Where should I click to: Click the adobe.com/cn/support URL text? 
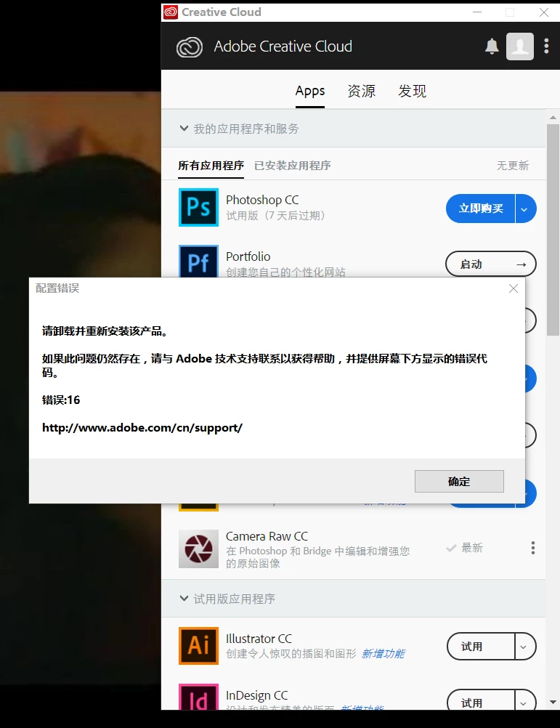[142, 428]
